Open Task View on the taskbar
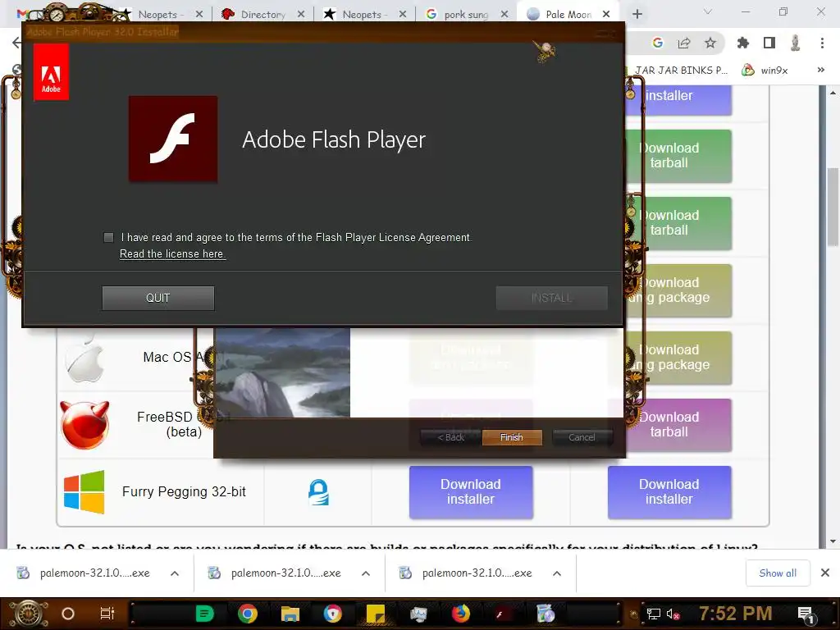This screenshot has width=840, height=630. coord(107,614)
